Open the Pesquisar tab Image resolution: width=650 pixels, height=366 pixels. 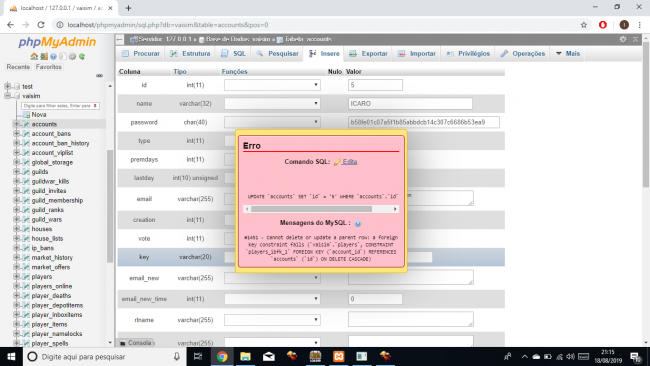point(277,53)
